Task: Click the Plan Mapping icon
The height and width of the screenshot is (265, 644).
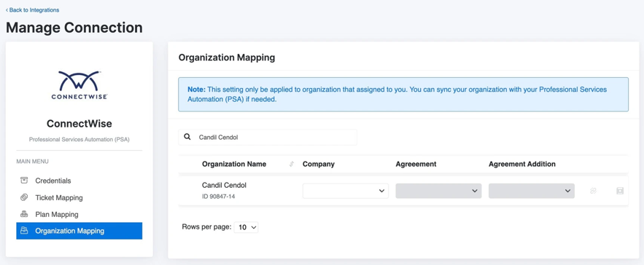Action: click(24, 214)
